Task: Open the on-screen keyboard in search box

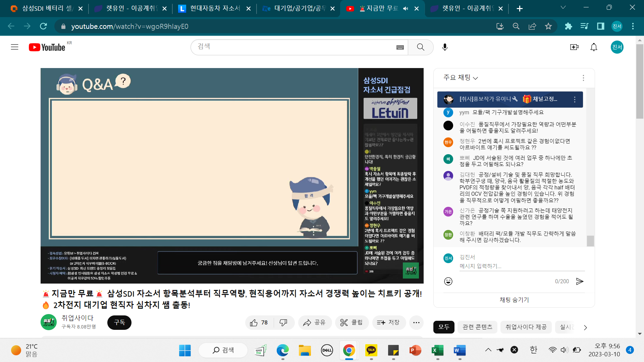Action: (400, 47)
